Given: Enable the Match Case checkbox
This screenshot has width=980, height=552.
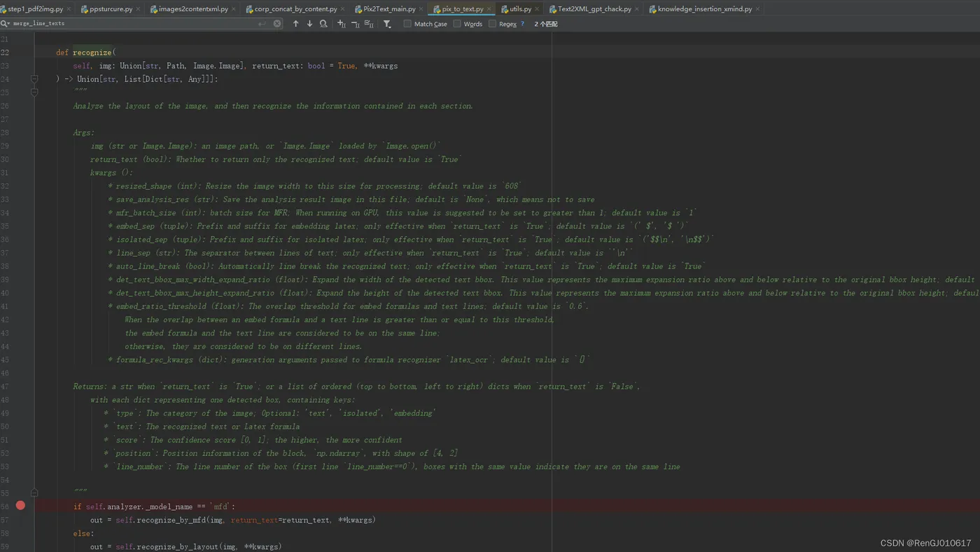Looking at the screenshot, I should click(407, 24).
